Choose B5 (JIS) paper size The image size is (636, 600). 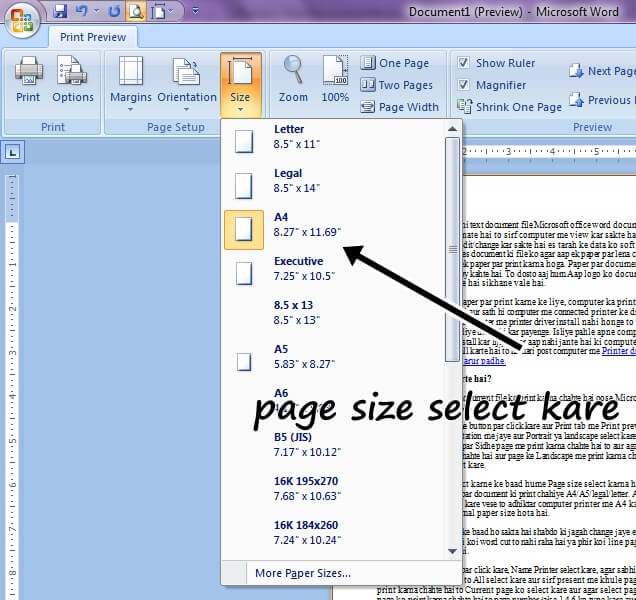(333, 445)
